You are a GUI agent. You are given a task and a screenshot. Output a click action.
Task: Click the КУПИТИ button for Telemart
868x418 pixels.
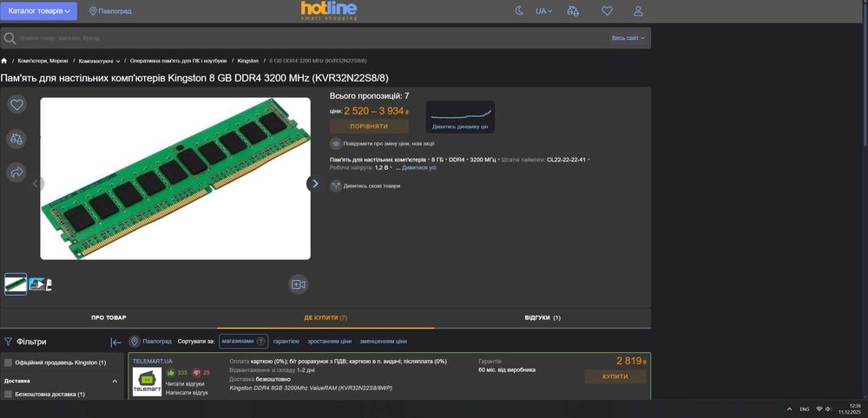pyautogui.click(x=615, y=376)
